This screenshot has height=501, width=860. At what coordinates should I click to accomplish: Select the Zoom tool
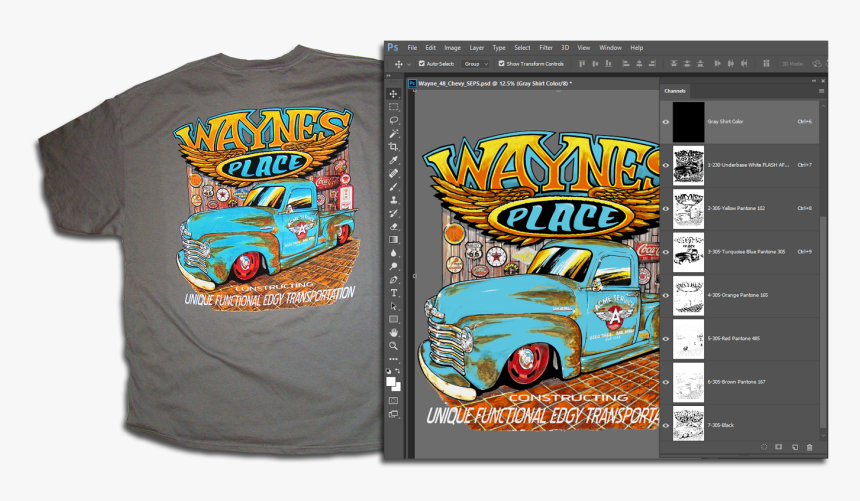click(x=393, y=346)
